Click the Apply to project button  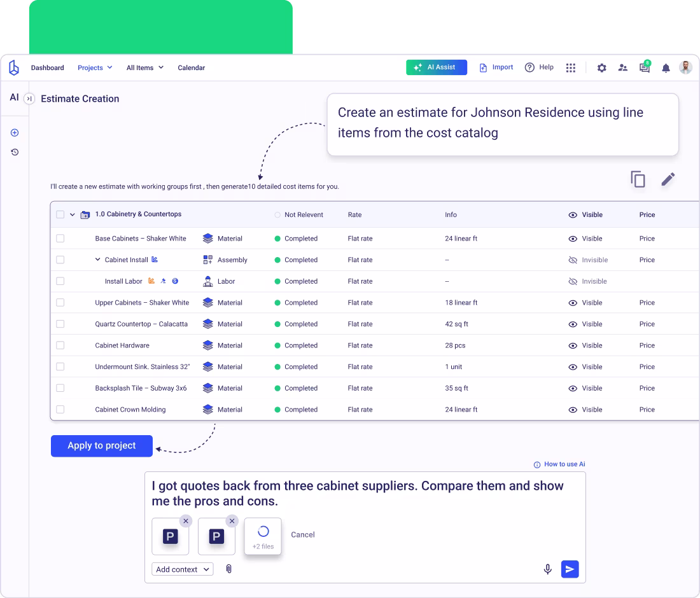(x=102, y=446)
